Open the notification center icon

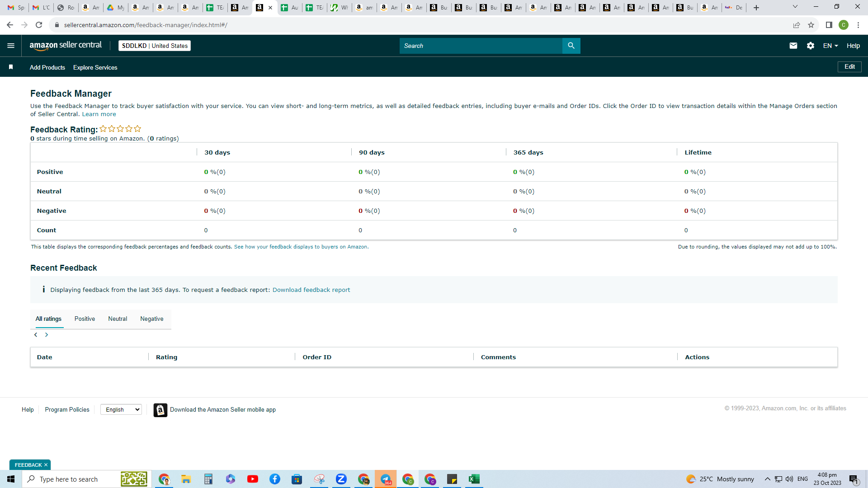[x=854, y=479]
